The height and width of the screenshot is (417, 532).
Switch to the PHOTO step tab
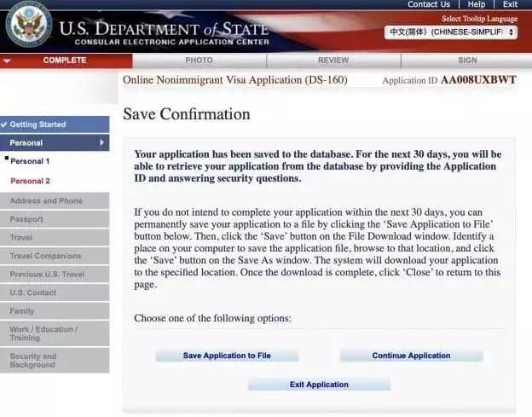tap(199, 61)
